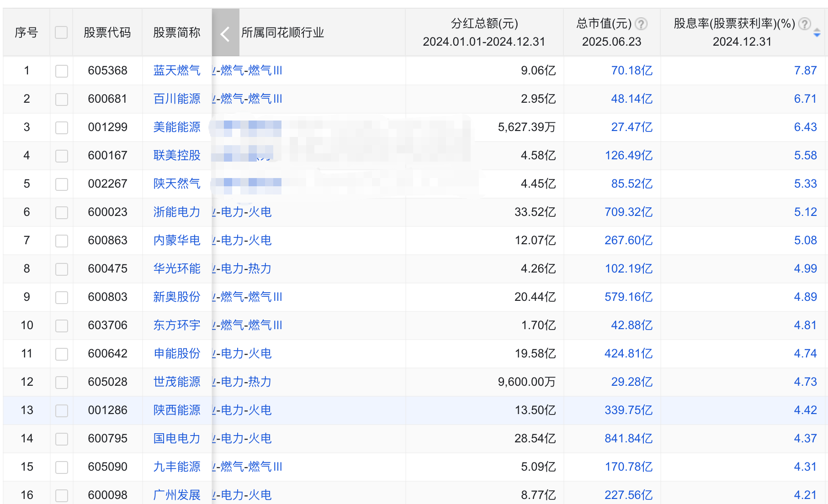Check the box for stock 605028

pos(61,382)
